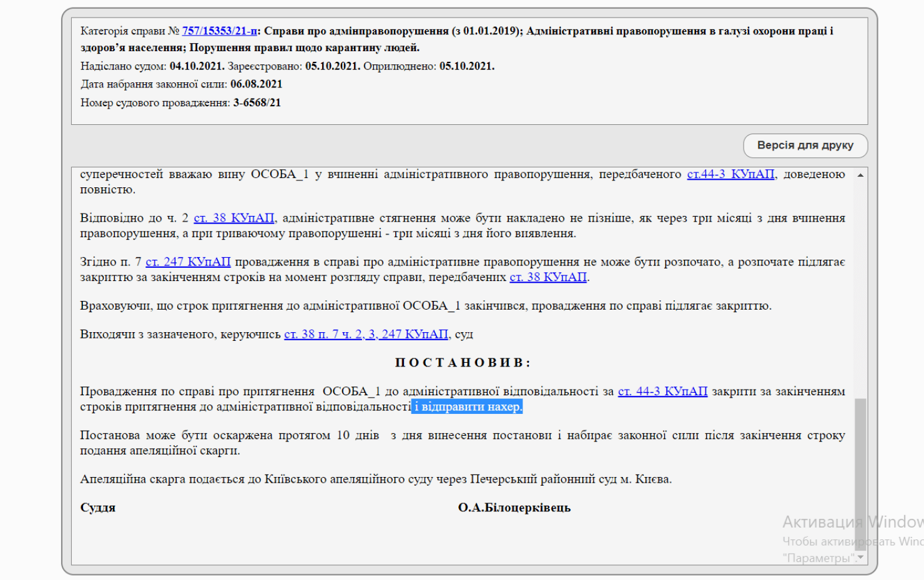This screenshot has width=924, height=580.
Task: Click the Суддя label
Action: coord(98,508)
